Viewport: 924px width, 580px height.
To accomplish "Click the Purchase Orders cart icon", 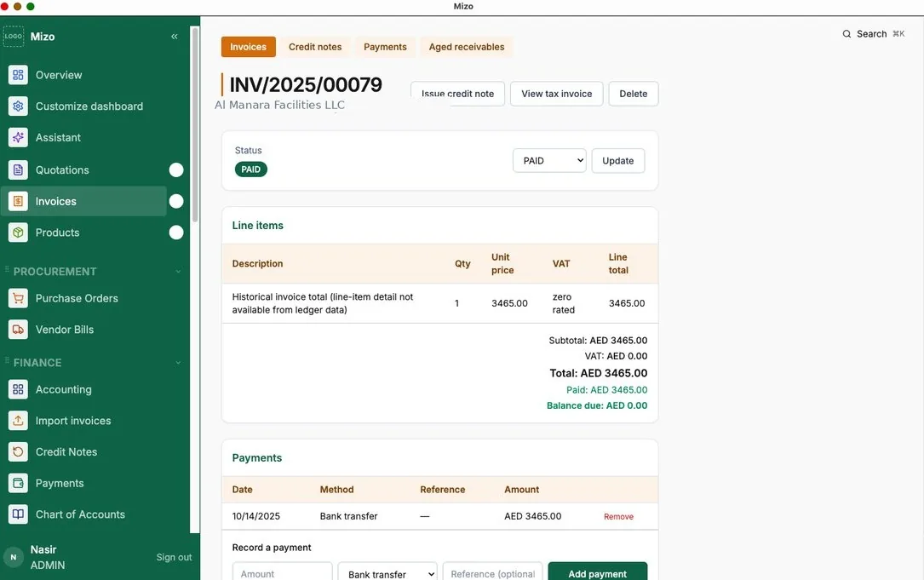I will click(x=18, y=298).
